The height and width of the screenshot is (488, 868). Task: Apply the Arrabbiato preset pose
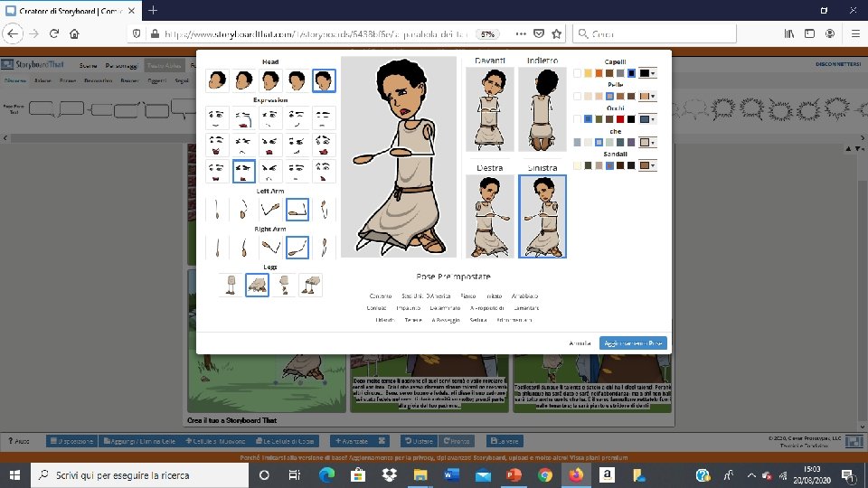click(524, 296)
